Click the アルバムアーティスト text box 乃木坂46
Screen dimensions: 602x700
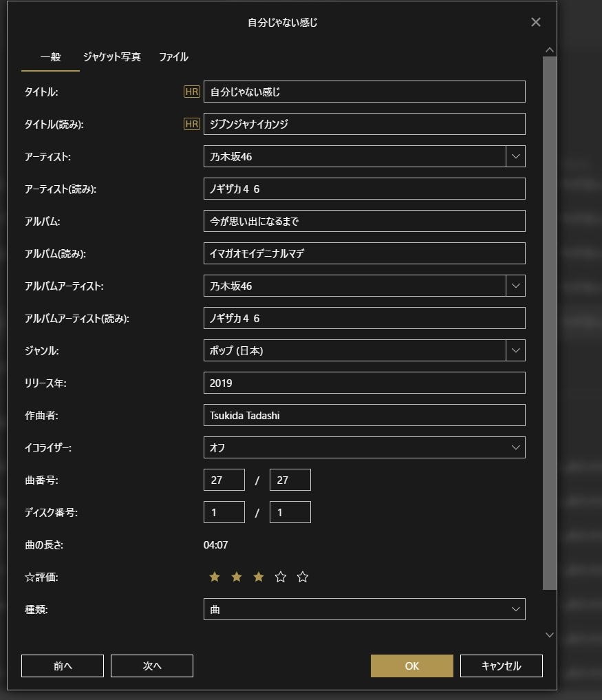coord(355,286)
